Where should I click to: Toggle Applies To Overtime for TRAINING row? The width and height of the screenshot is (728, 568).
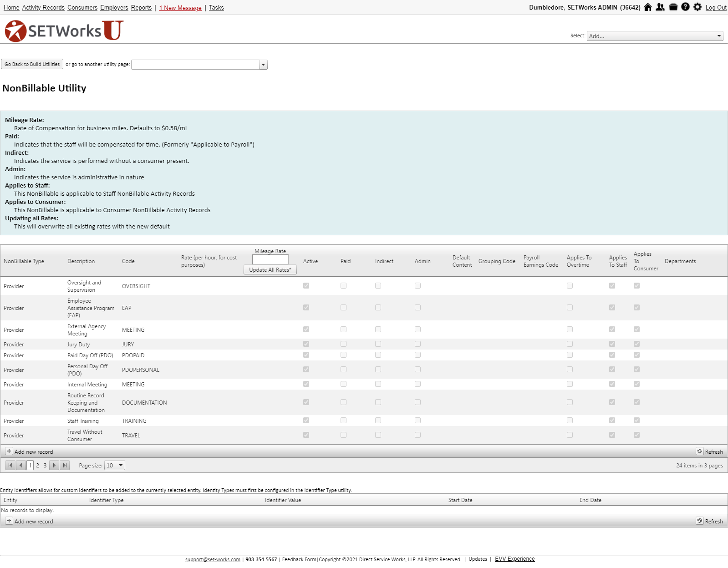570,421
